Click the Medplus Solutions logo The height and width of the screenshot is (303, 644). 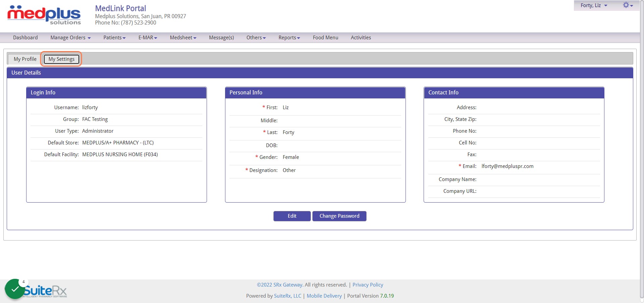[x=44, y=15]
